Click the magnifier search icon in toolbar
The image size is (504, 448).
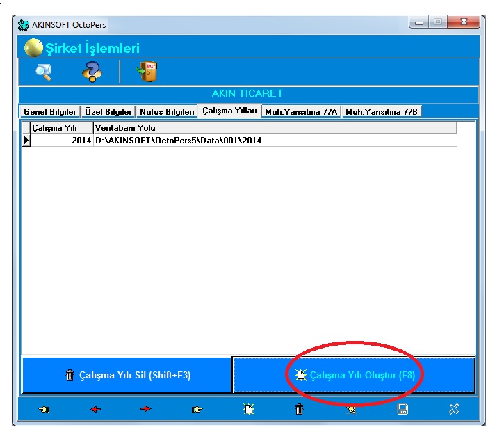click(x=43, y=72)
